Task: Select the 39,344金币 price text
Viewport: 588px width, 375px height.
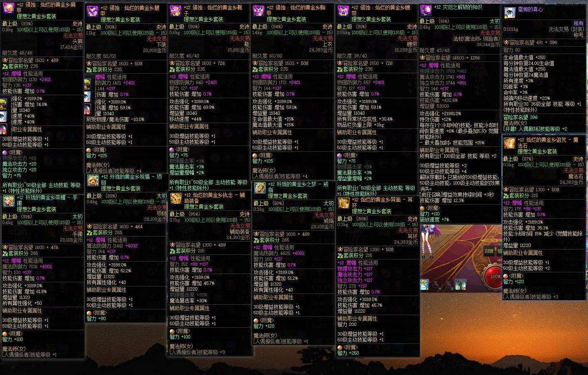Action: (488, 44)
